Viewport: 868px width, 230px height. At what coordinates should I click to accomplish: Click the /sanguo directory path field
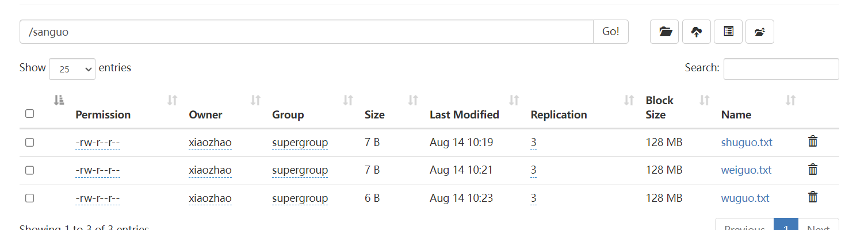coord(307,32)
